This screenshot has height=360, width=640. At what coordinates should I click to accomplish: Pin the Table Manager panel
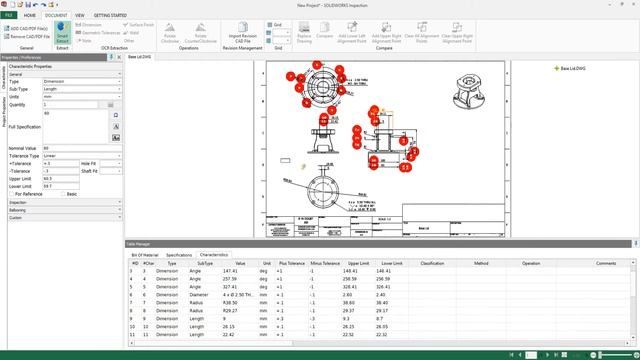coord(636,244)
